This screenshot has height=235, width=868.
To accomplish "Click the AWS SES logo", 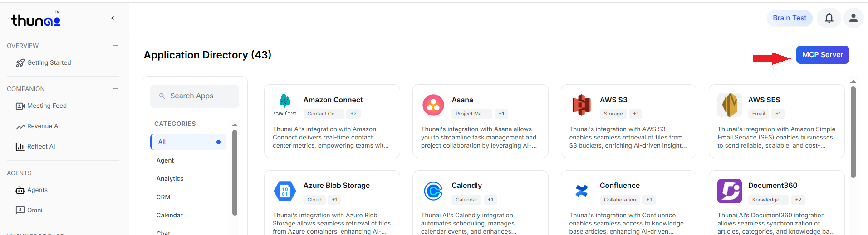I will (x=730, y=105).
